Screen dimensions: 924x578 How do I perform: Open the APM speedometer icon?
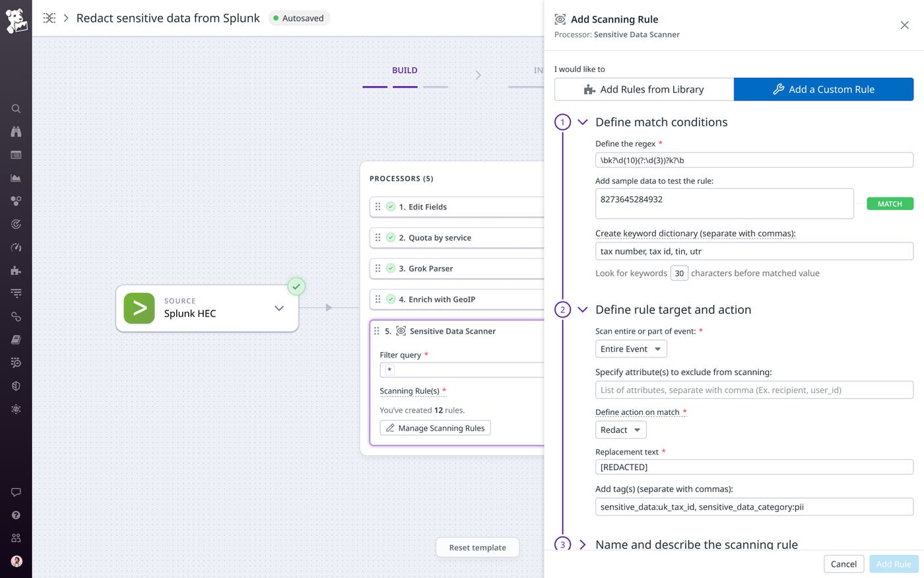[16, 247]
